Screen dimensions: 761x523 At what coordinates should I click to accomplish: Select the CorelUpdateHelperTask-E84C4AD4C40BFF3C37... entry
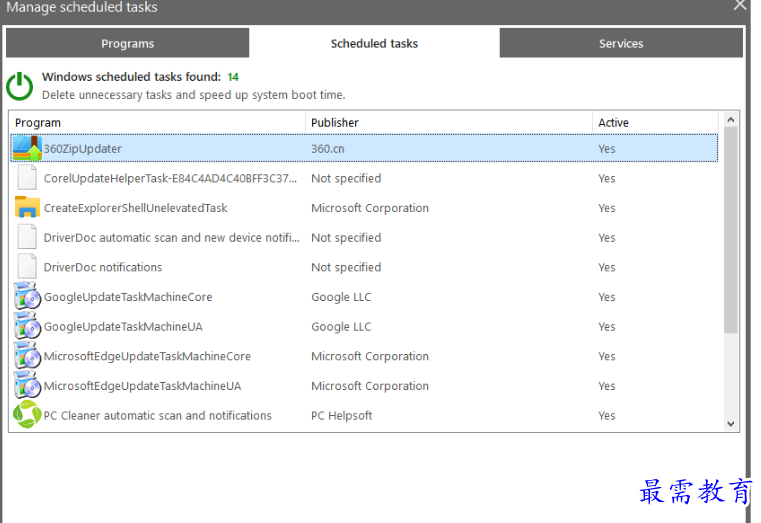(x=170, y=178)
